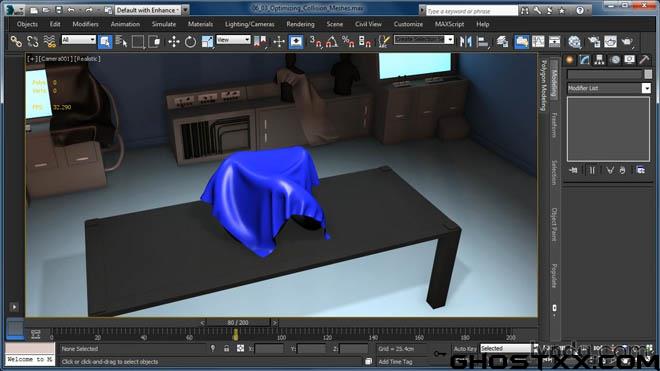
Task: Open the Rendering menu
Action: point(300,24)
